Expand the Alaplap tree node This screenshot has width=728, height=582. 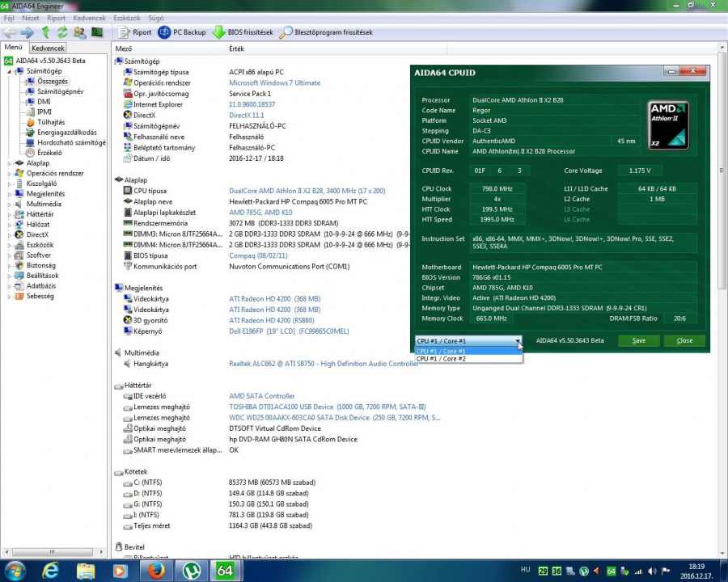coord(9,163)
